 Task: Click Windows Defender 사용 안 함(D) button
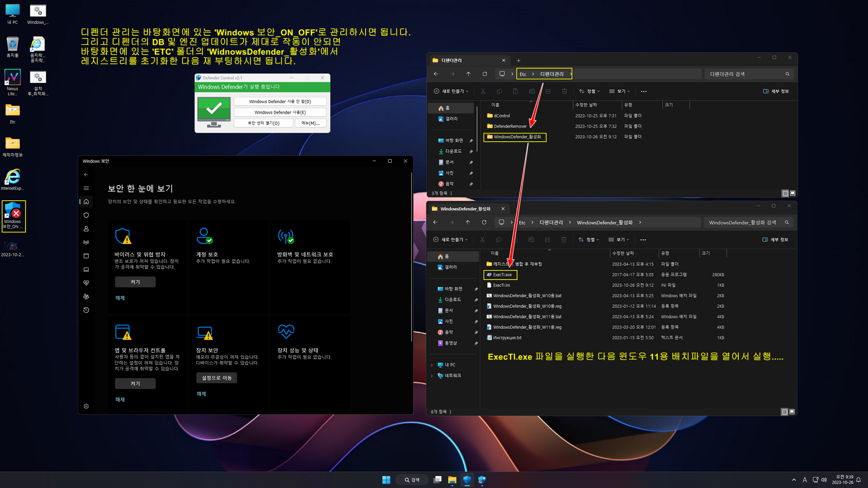pos(280,102)
